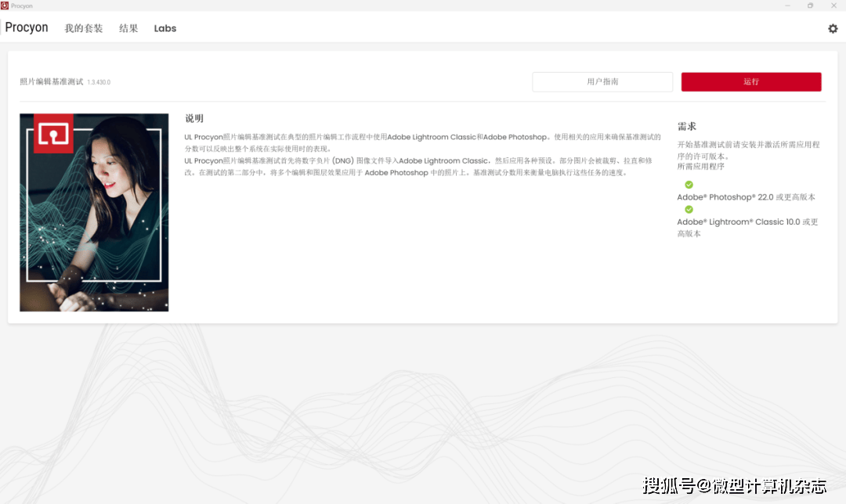Click the 需求 heading
846x504 pixels.
pos(687,127)
